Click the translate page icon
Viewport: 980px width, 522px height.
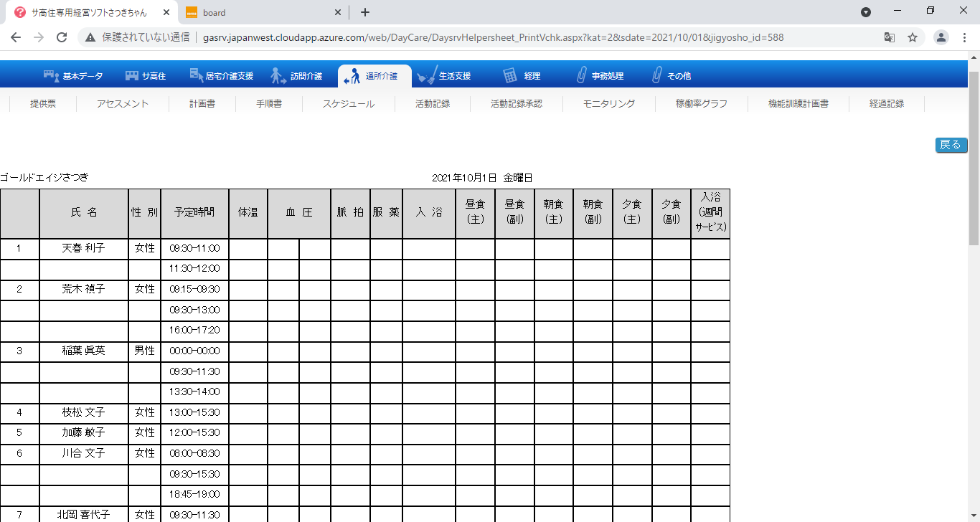click(889, 37)
